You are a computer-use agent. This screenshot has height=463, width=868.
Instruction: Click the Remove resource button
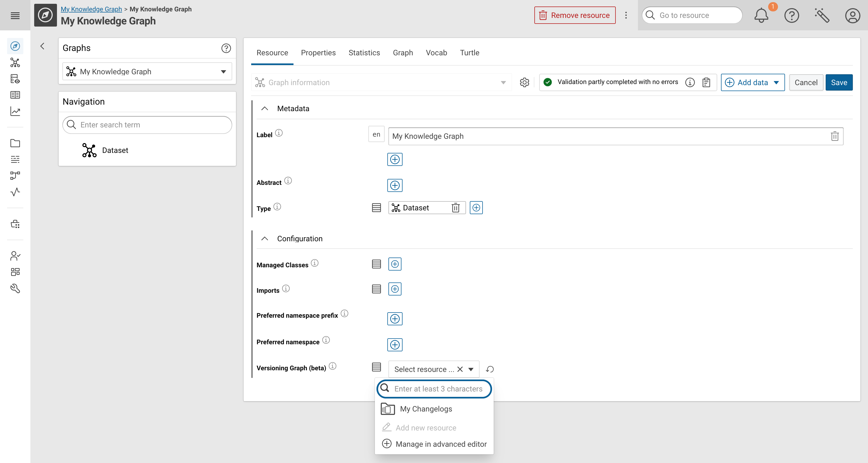(575, 15)
